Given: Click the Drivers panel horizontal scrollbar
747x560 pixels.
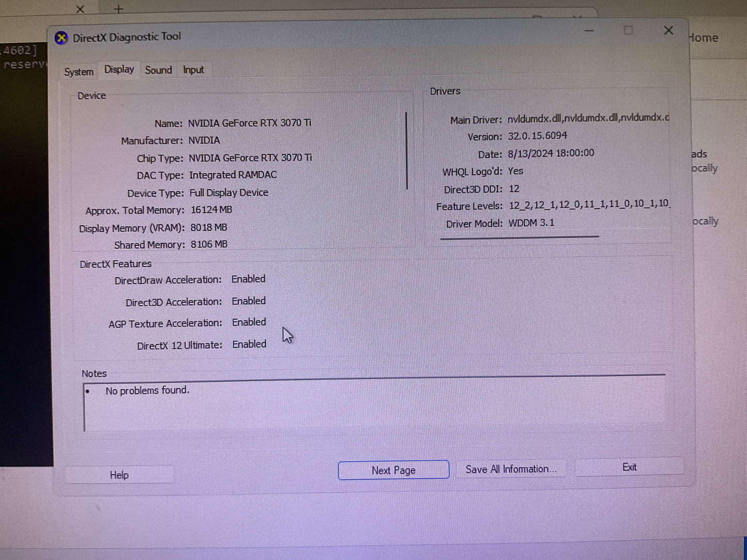Looking at the screenshot, I should (519, 238).
